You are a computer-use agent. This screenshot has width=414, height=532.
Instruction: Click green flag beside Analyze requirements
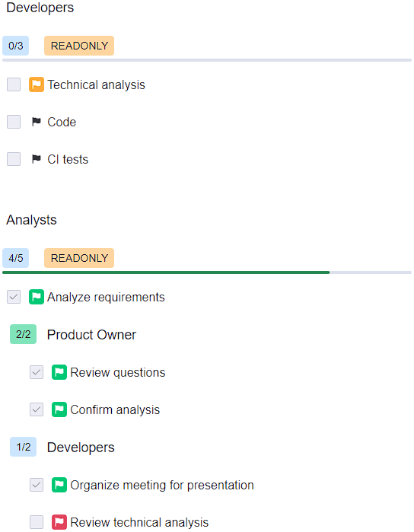pos(37,297)
